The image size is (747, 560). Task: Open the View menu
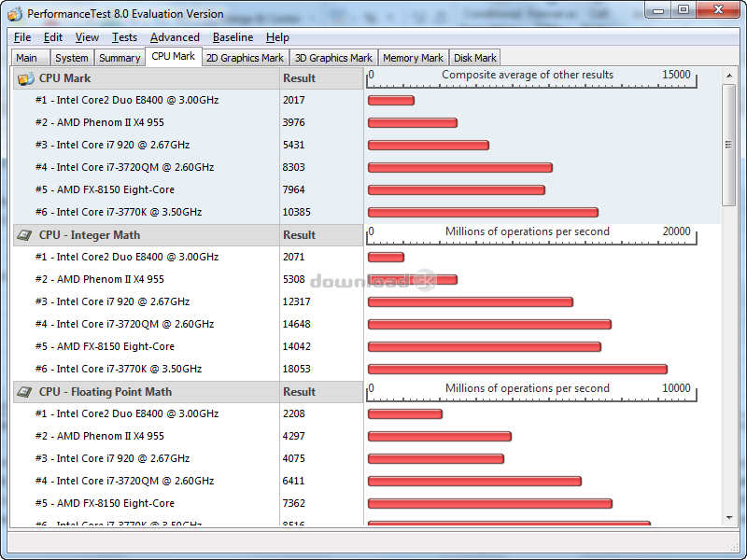point(87,37)
